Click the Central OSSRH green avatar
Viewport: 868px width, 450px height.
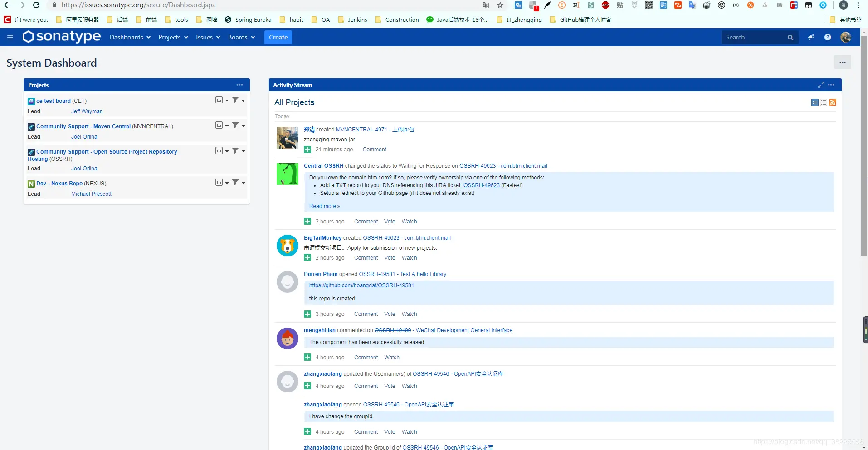288,174
